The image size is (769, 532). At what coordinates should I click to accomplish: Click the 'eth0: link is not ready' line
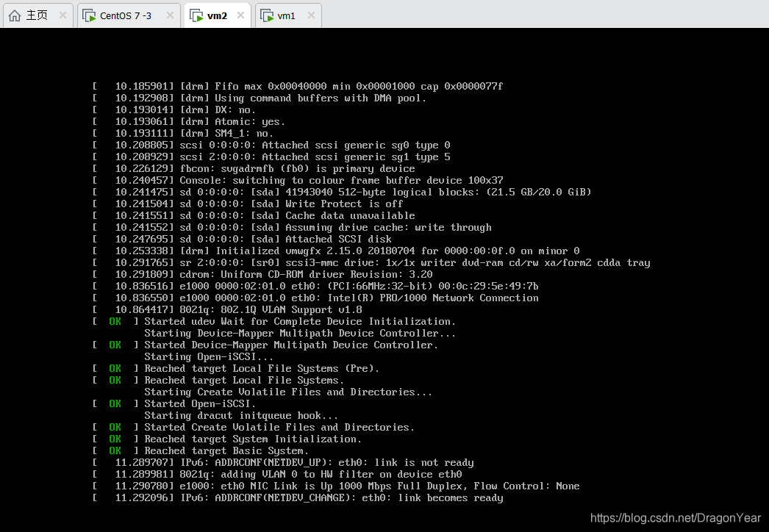[284, 463]
